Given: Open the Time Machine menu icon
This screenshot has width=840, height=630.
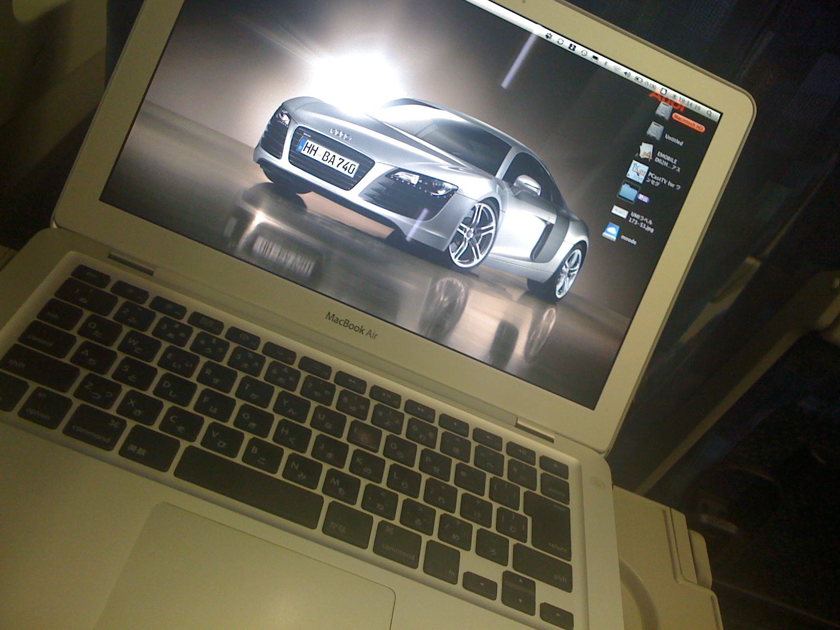Looking at the screenshot, I should point(584,53).
